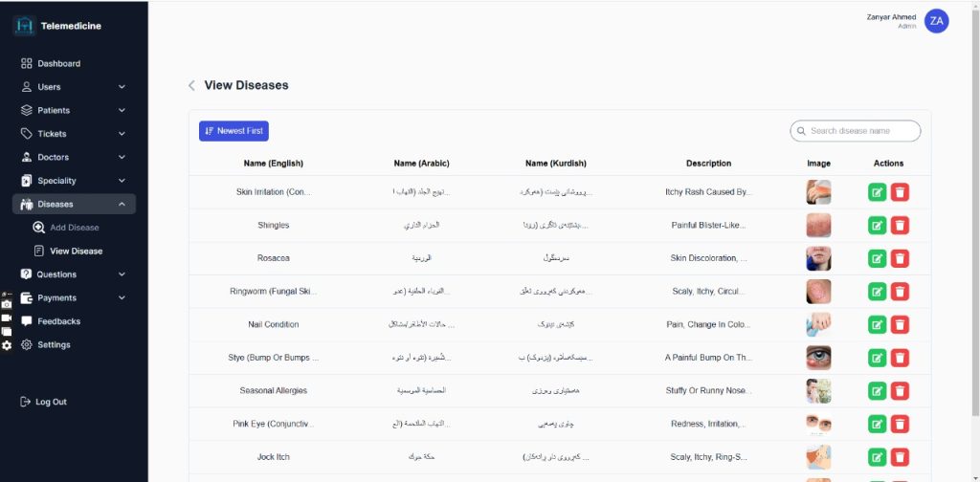Click the Newest First sort button
Screen dimensions: 980x482
(x=234, y=131)
